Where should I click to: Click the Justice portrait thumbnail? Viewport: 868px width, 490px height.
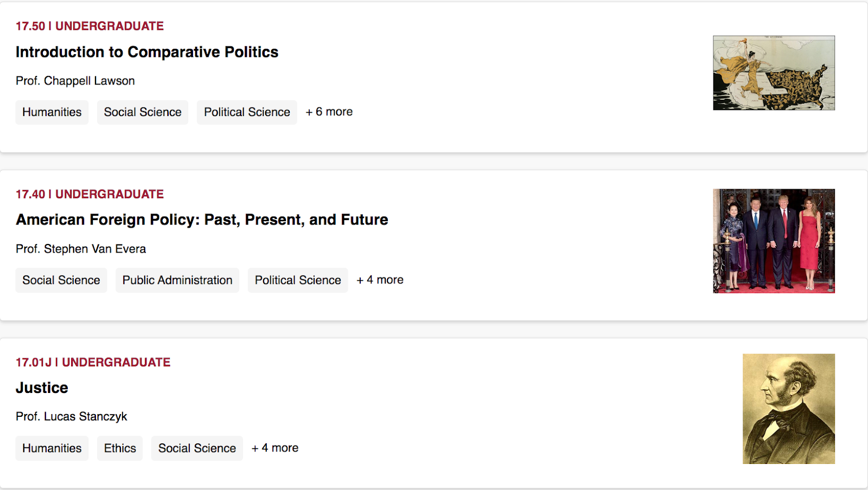point(789,409)
